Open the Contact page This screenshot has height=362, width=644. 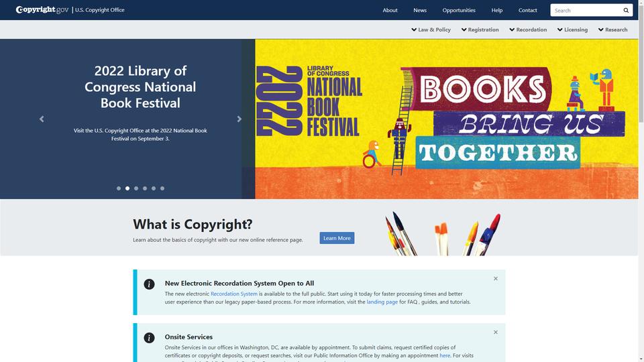point(527,10)
